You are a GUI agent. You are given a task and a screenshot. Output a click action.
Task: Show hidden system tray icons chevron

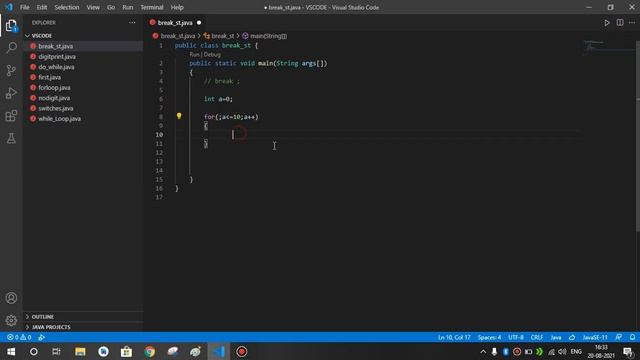483,351
